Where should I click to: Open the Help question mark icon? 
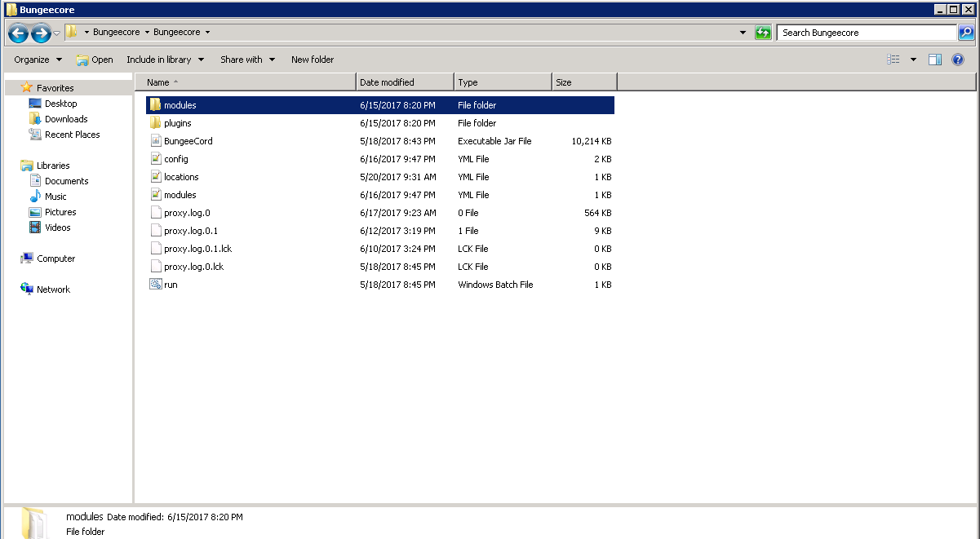(x=958, y=60)
